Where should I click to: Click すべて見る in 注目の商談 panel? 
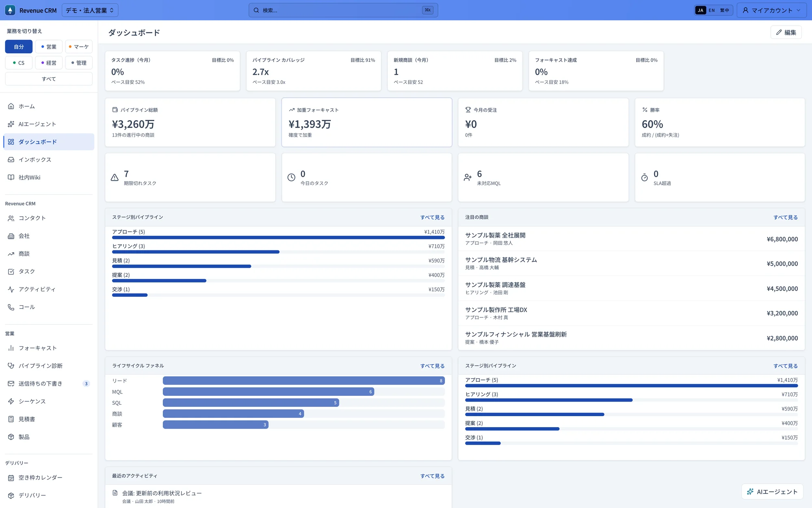(785, 217)
